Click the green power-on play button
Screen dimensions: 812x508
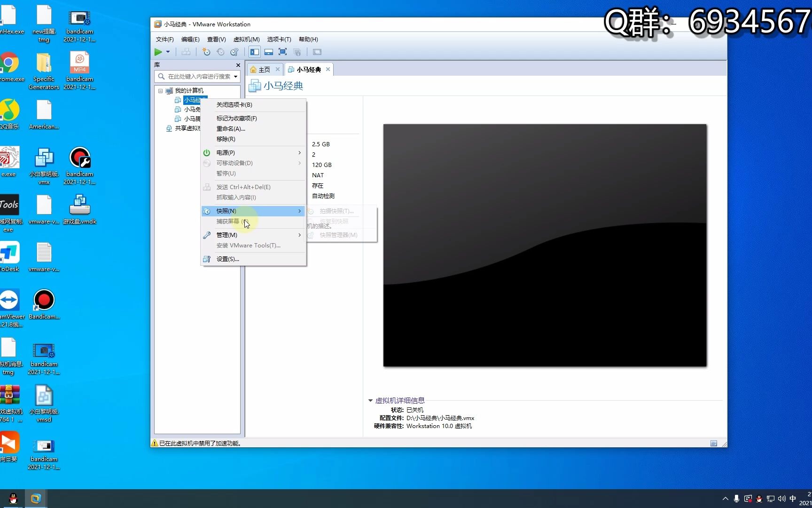(158, 52)
